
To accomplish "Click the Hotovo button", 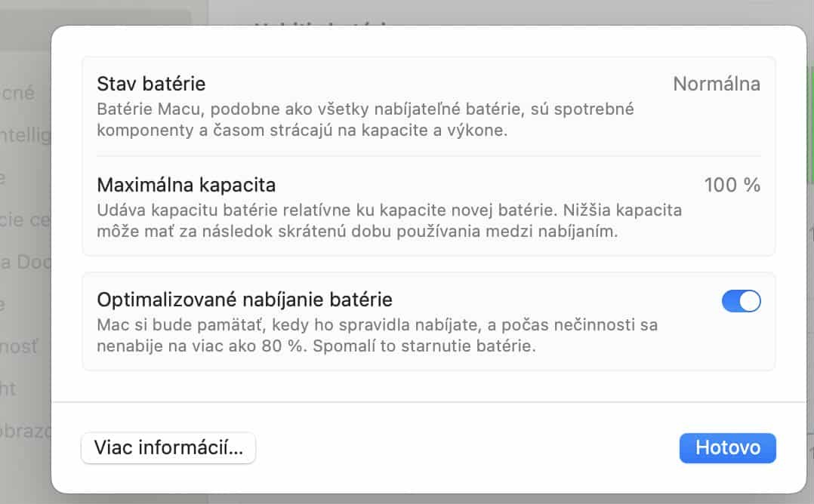I will (x=727, y=447).
